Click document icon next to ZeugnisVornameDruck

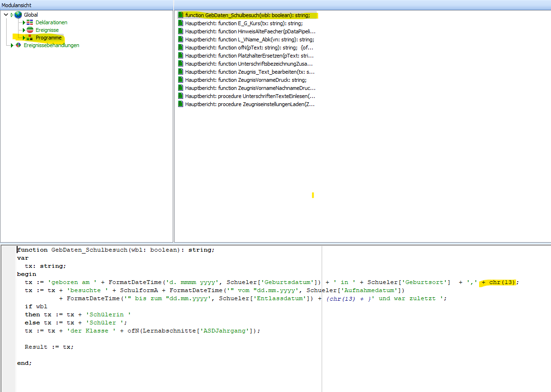point(181,80)
